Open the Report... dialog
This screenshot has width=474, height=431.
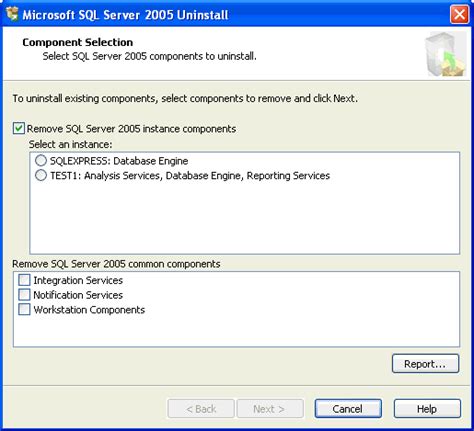tap(425, 364)
